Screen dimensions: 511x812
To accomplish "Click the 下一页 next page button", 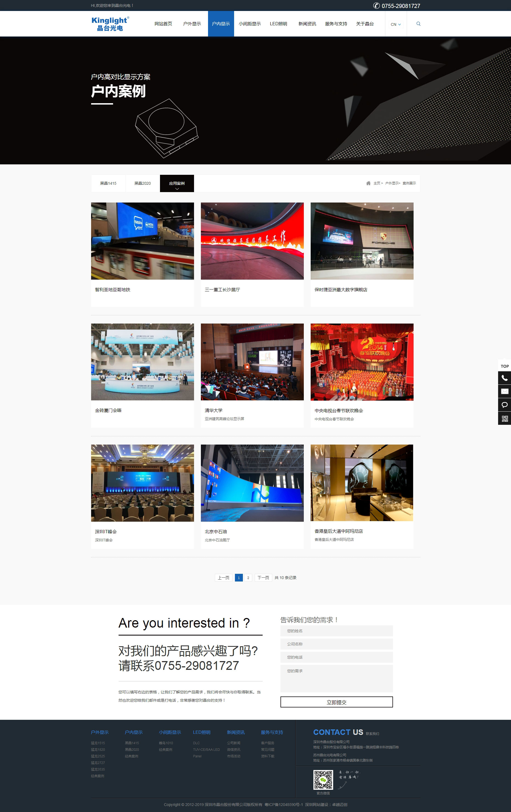I will click(263, 578).
